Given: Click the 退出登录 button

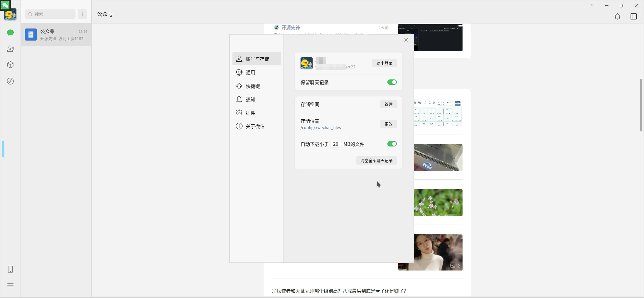Looking at the screenshot, I should tap(384, 63).
